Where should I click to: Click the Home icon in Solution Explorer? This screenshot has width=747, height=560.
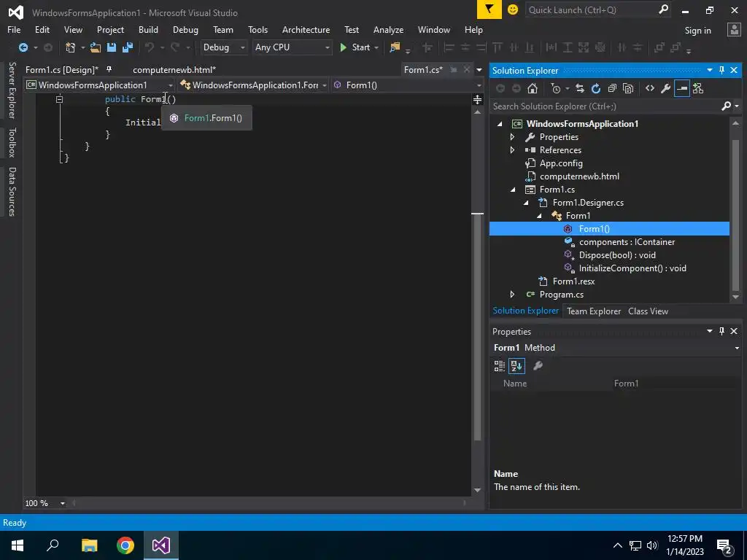(x=533, y=88)
